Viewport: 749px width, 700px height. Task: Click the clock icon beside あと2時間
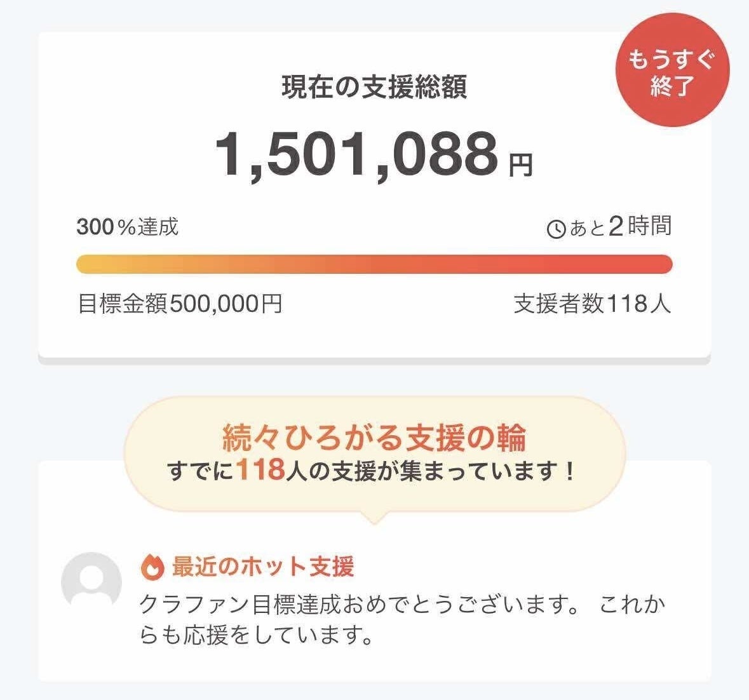point(557,229)
